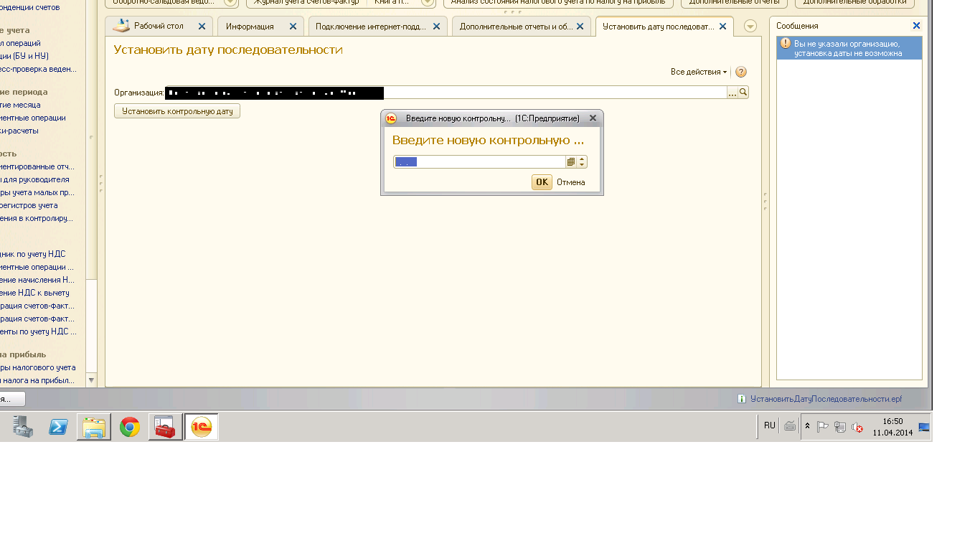Click the date field spinner arrows
Screen dimensions: 980x551
582,162
